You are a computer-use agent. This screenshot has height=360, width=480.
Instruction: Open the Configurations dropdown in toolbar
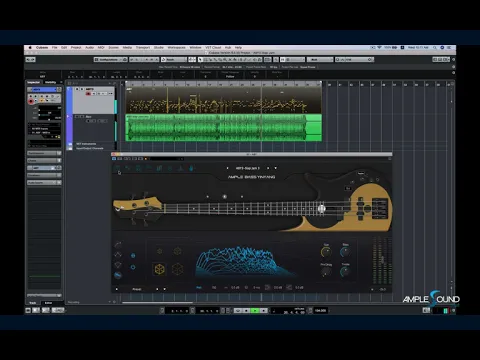click(111, 60)
